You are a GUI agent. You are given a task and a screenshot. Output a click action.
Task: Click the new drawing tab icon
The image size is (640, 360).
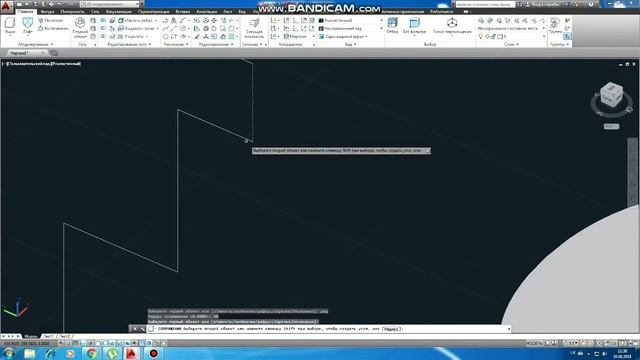coord(54,53)
